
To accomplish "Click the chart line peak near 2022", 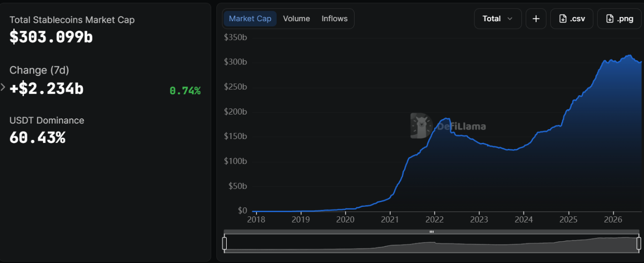I will click(447, 119).
